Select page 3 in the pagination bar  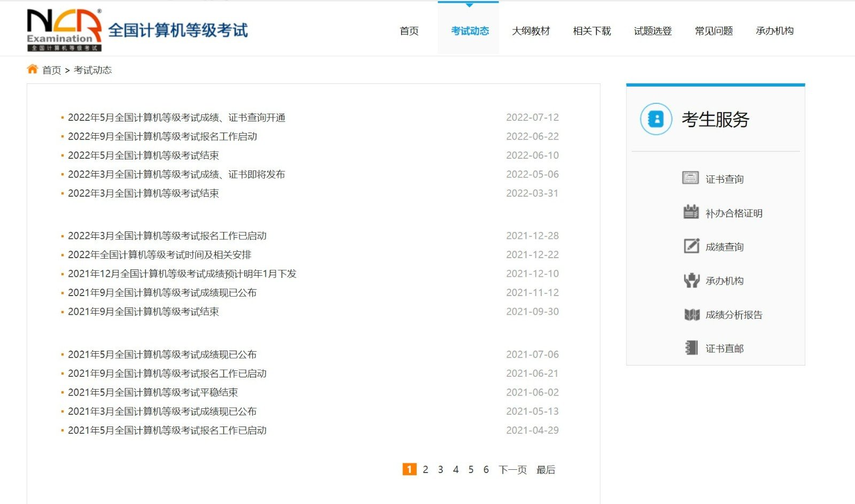click(x=440, y=469)
